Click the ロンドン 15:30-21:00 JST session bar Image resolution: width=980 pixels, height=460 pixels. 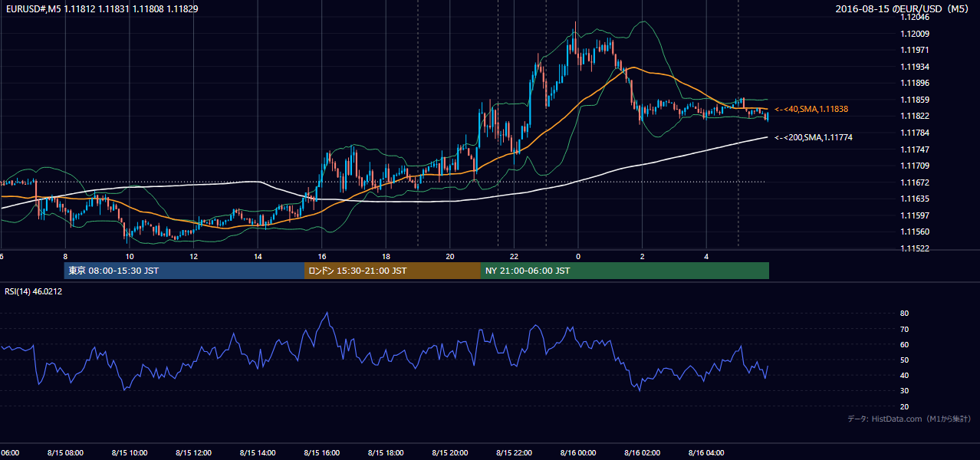(x=393, y=271)
